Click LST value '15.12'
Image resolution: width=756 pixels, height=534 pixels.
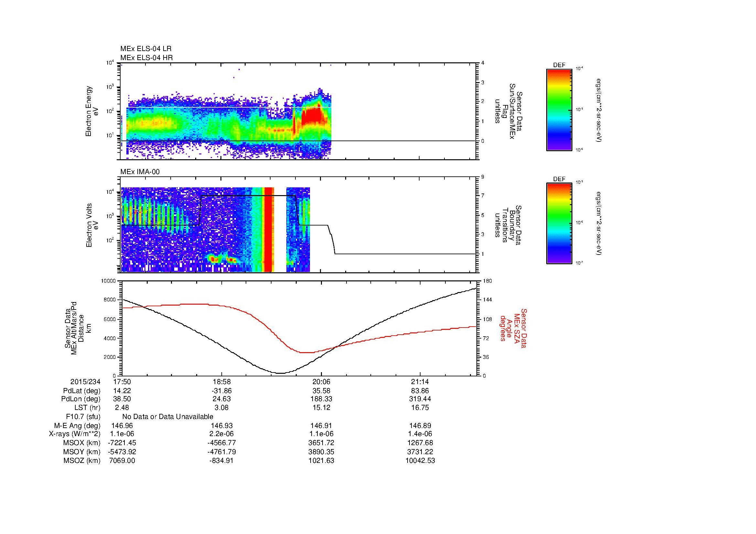coord(321,408)
